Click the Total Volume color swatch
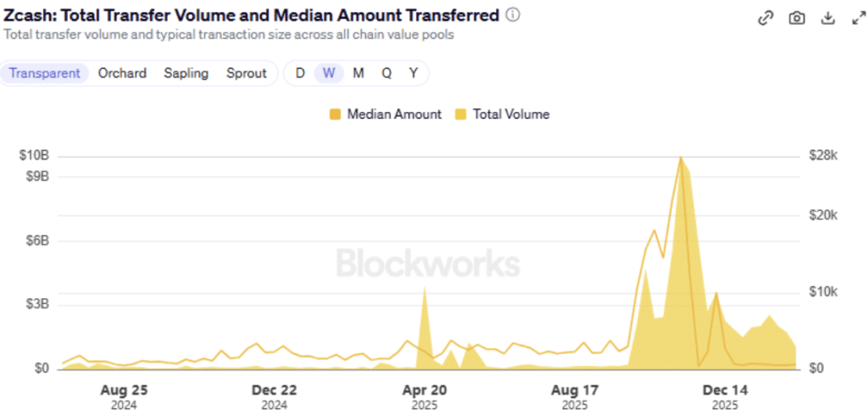 461,114
